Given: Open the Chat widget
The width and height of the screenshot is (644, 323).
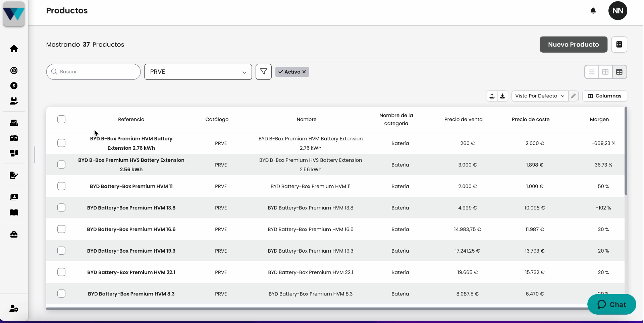Looking at the screenshot, I should pos(611,304).
